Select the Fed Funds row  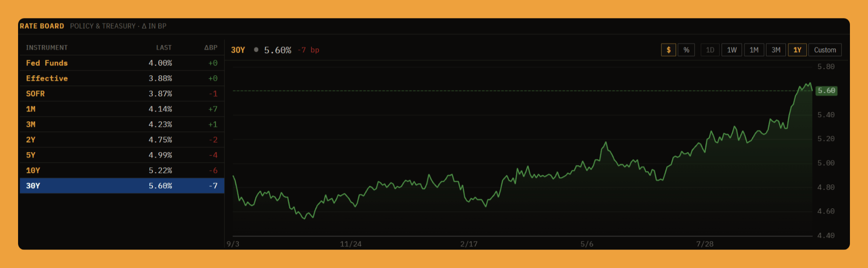point(122,63)
